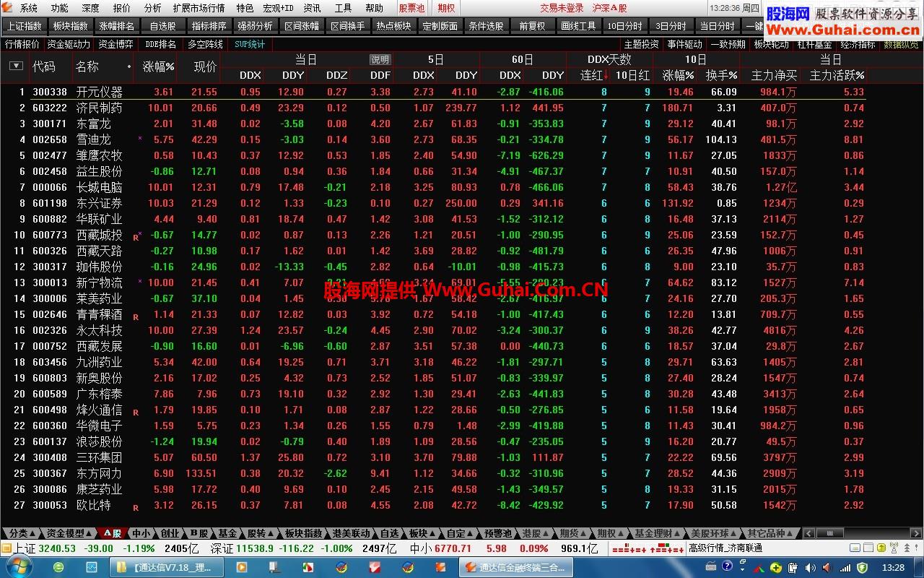
Task: Click the 自选股 toolbar button
Action: 162,25
